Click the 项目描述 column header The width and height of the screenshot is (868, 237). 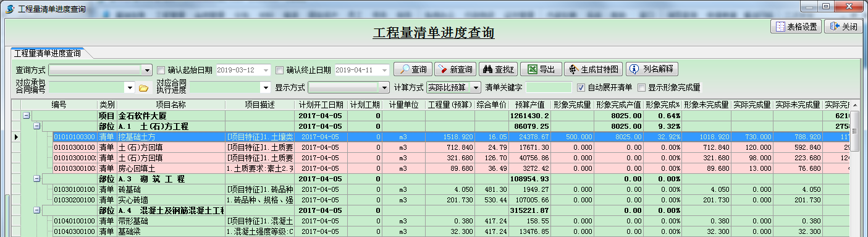pyautogui.click(x=260, y=105)
